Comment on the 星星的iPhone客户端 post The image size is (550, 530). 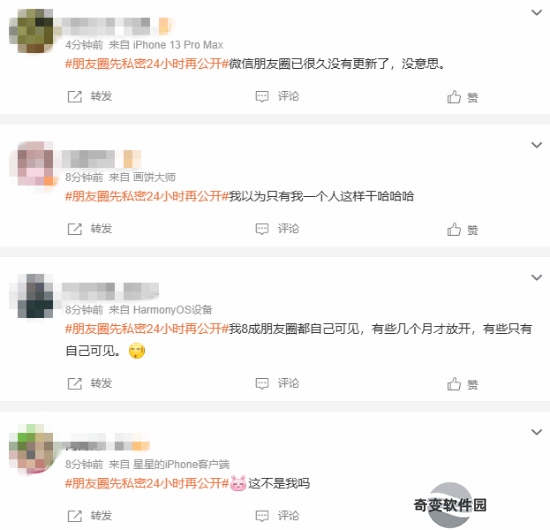click(277, 516)
